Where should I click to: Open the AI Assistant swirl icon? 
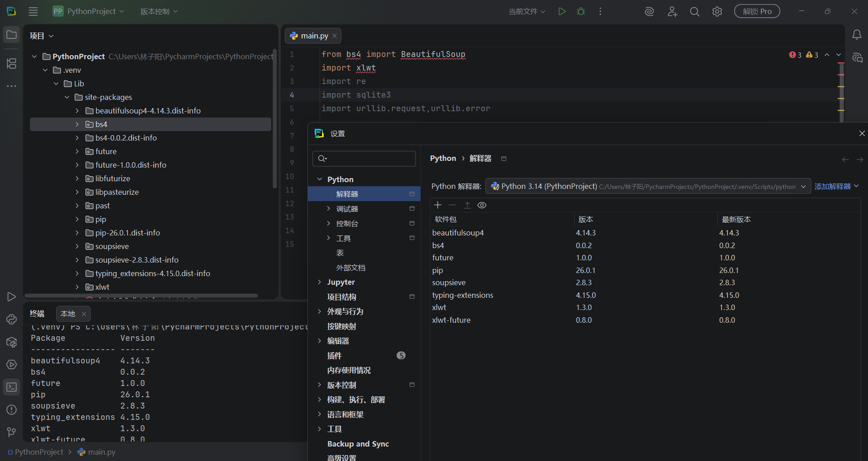(649, 11)
